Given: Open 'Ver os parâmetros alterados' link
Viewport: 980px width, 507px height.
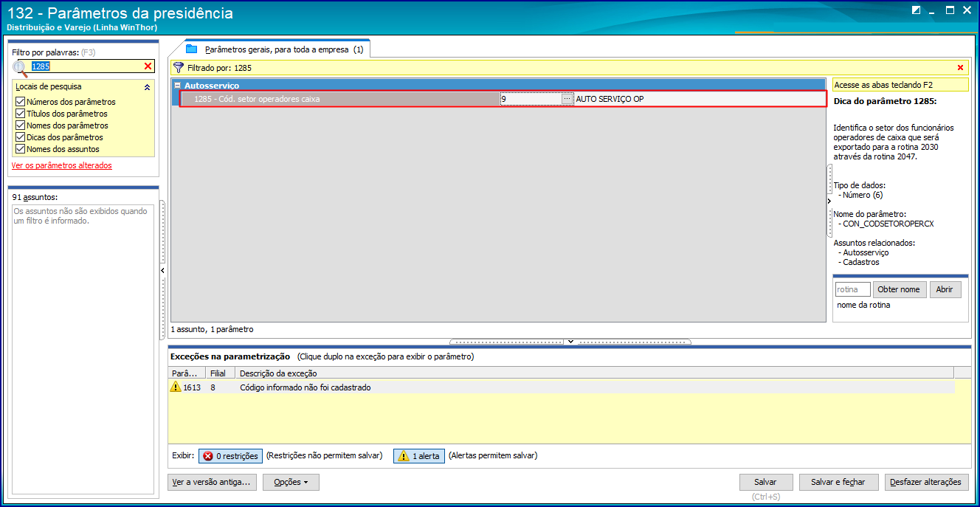Looking at the screenshot, I should pyautogui.click(x=62, y=165).
